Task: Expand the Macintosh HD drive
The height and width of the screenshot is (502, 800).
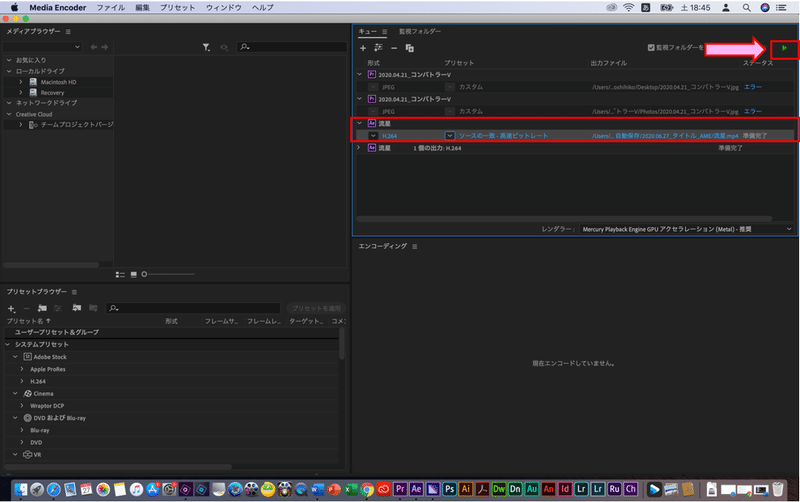Action: click(21, 82)
